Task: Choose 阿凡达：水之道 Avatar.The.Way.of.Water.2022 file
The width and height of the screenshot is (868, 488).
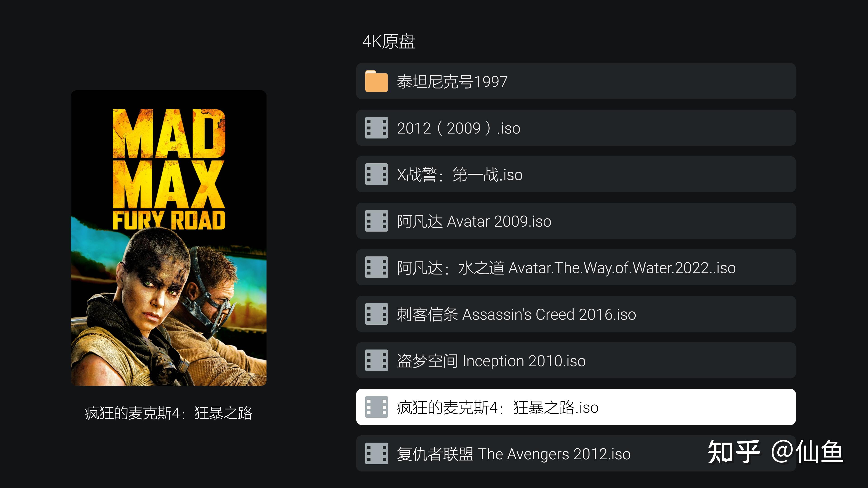Action: point(576,267)
